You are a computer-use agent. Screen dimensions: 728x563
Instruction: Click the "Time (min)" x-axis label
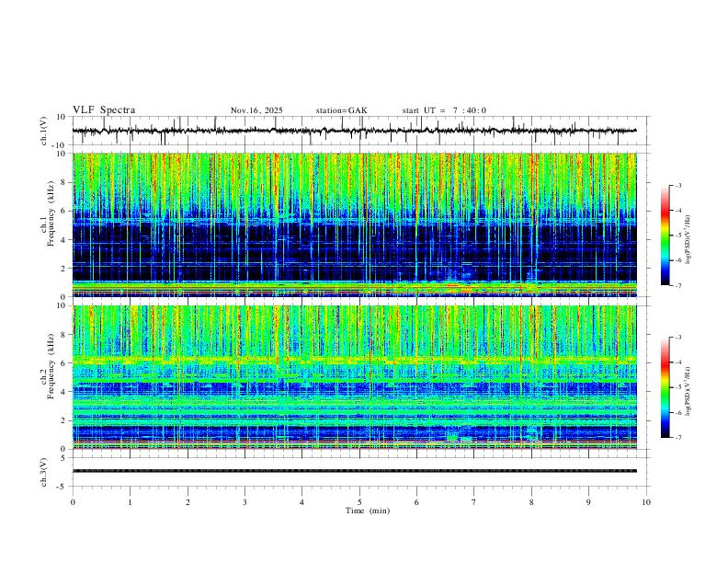[x=368, y=511]
